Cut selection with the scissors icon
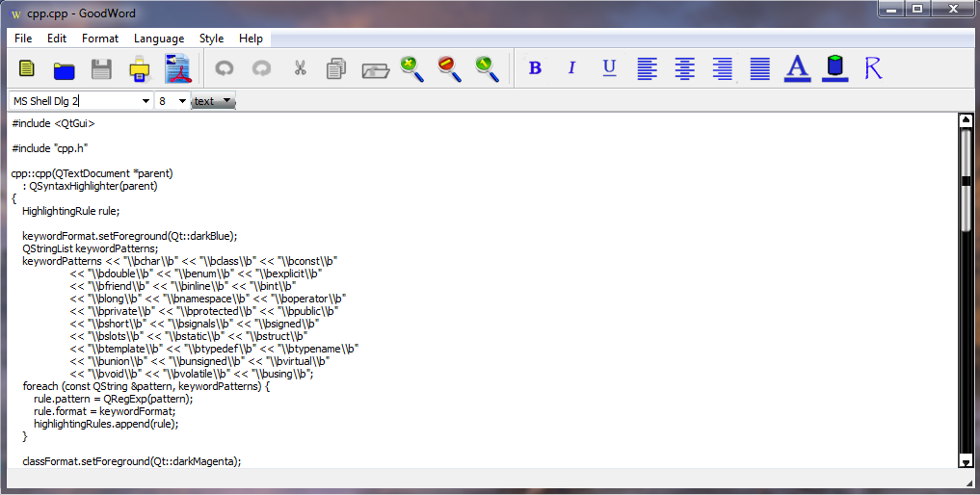The image size is (980, 495). [x=300, y=67]
